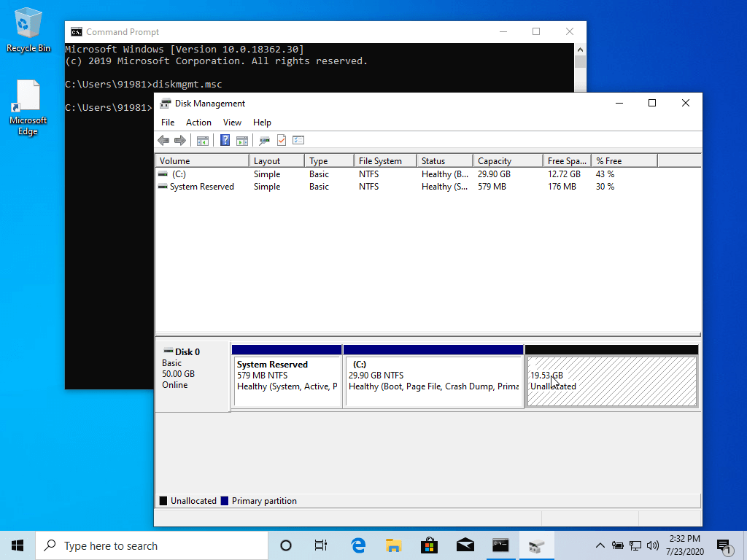
Task: Switch to Command Prompt taskbar icon
Action: pos(500,545)
